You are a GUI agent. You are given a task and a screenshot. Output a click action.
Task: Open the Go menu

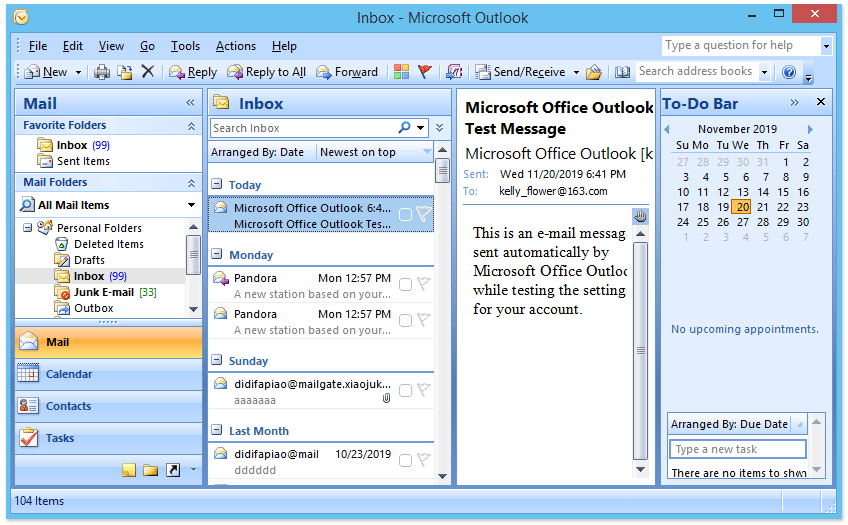[147, 46]
